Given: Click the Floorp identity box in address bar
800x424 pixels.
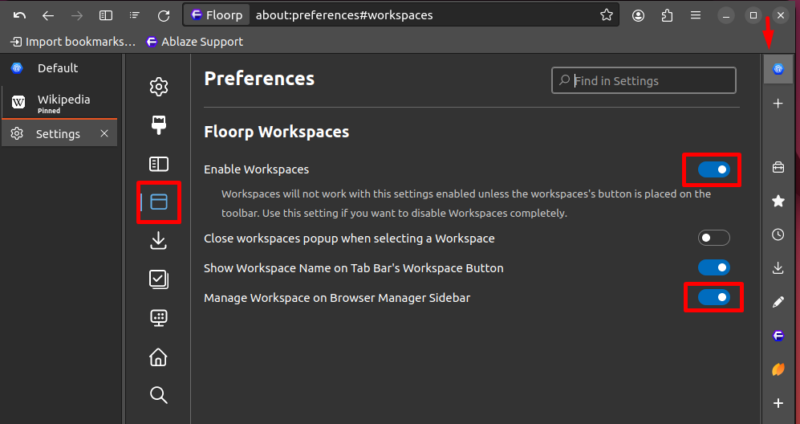Looking at the screenshot, I should [216, 15].
